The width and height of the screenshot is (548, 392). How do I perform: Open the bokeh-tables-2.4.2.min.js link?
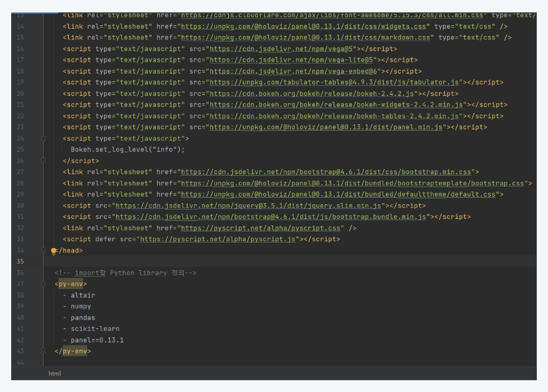pyautogui.click(x=334, y=116)
